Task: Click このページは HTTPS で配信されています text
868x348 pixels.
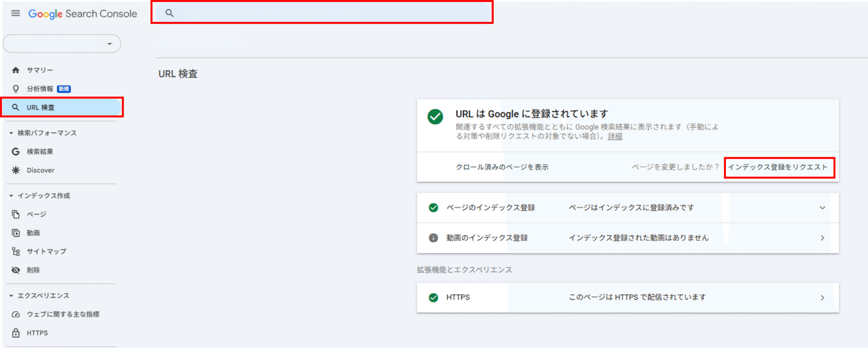Action: 637,297
